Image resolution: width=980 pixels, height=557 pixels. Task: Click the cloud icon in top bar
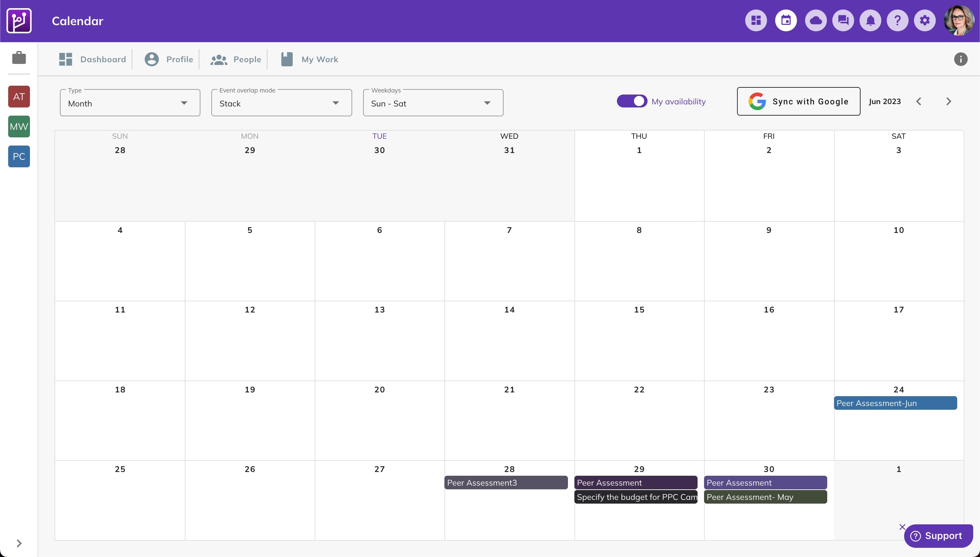tap(816, 21)
